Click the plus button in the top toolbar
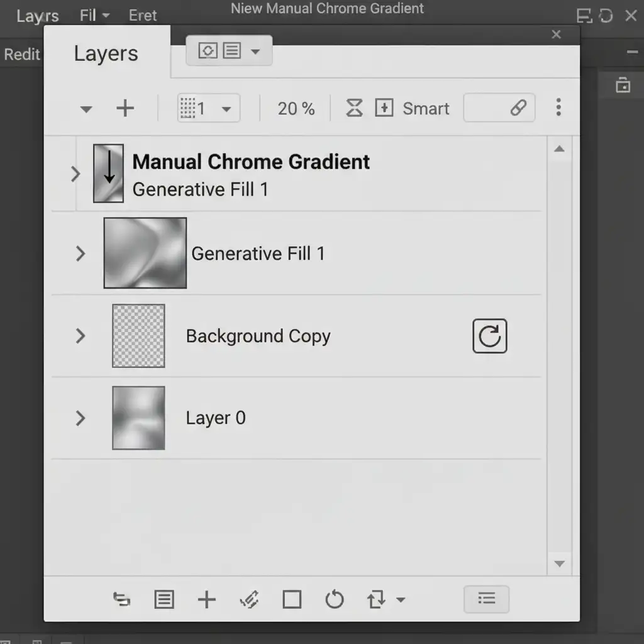Viewport: 644px width, 644px height. (x=125, y=108)
